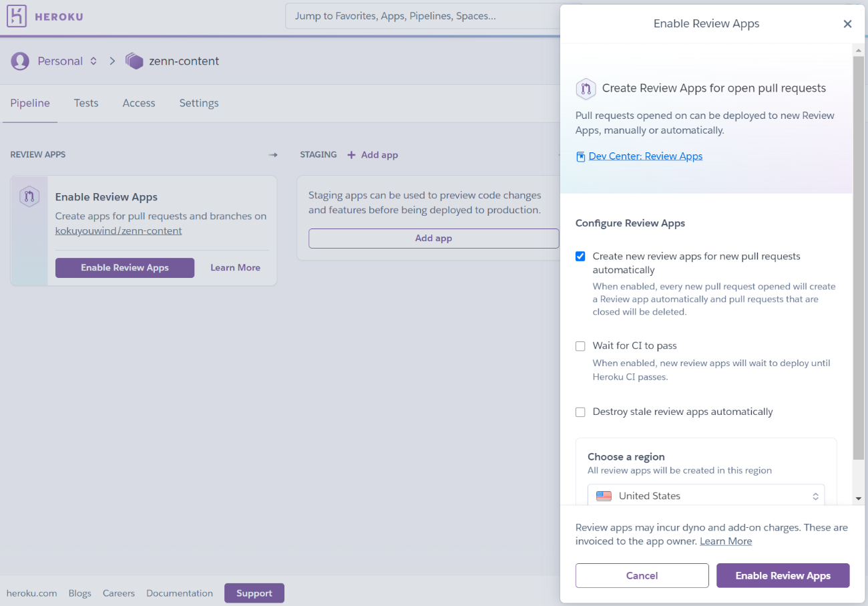Click the Review Apps hexagon icon in card
This screenshot has width=868, height=606.
click(x=29, y=197)
